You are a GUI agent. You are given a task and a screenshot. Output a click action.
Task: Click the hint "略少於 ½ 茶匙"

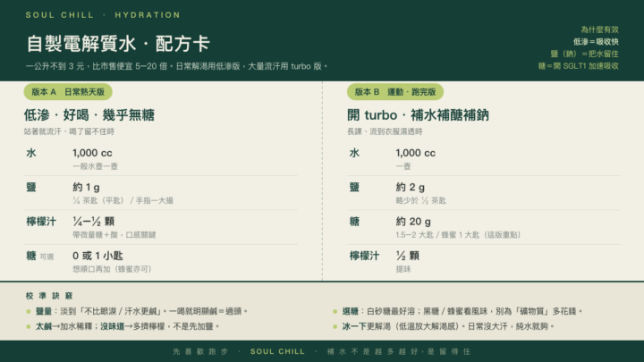[x=420, y=200]
